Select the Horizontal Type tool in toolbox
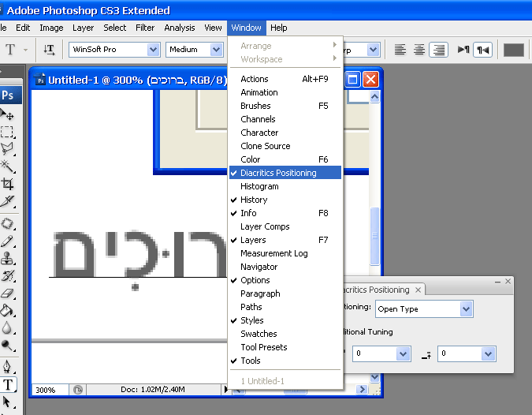The image size is (532, 415). point(7,385)
